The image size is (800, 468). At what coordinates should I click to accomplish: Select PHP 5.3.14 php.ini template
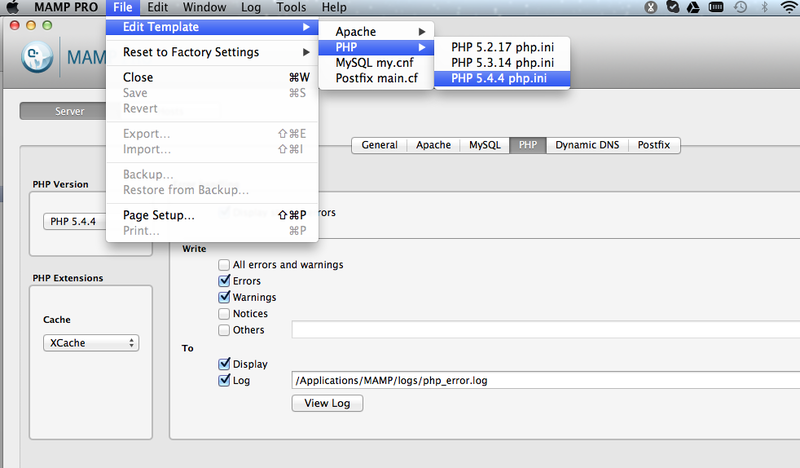pos(502,62)
